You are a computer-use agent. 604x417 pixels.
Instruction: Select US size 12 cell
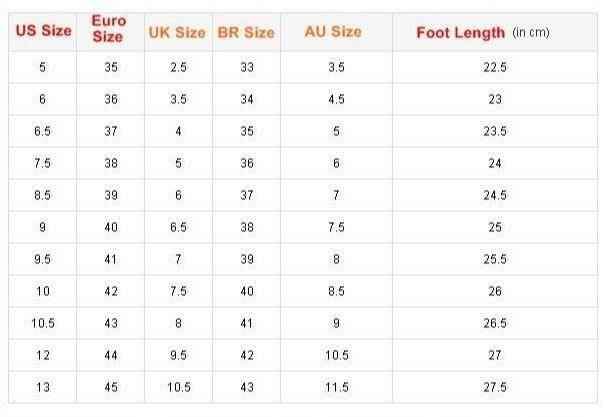pyautogui.click(x=43, y=355)
